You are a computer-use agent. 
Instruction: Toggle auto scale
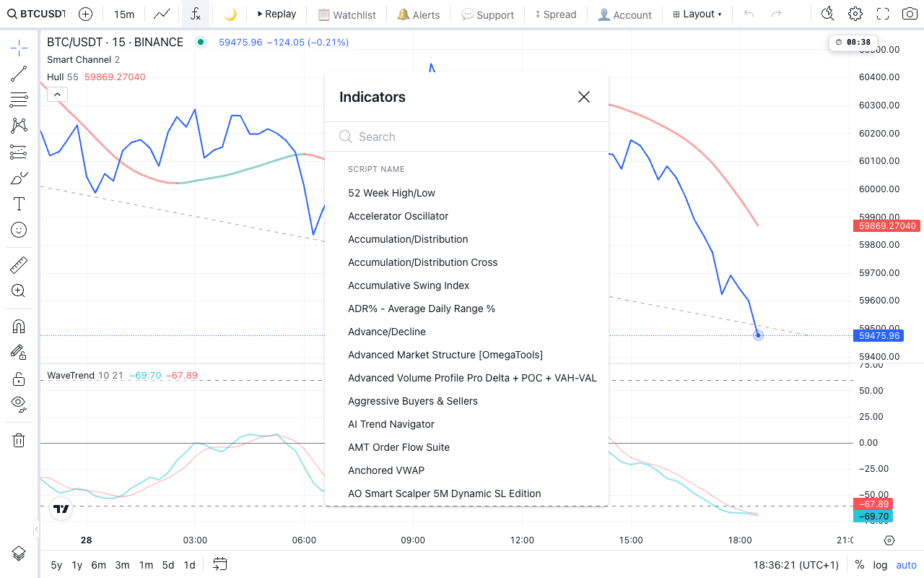[906, 565]
